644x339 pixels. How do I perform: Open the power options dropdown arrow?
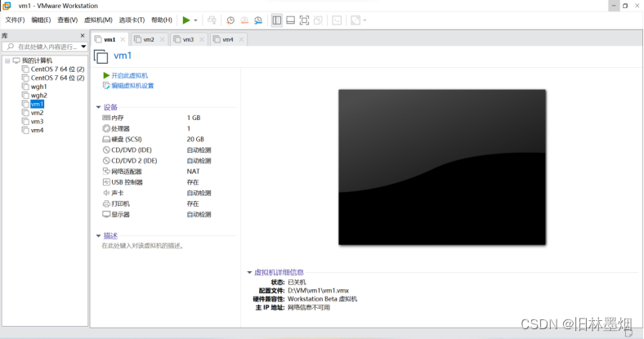195,20
